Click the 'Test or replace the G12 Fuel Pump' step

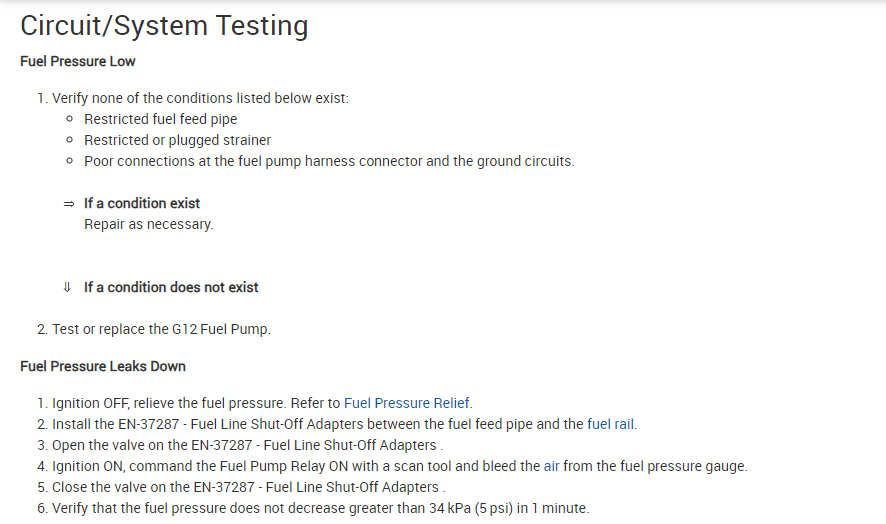[160, 328]
